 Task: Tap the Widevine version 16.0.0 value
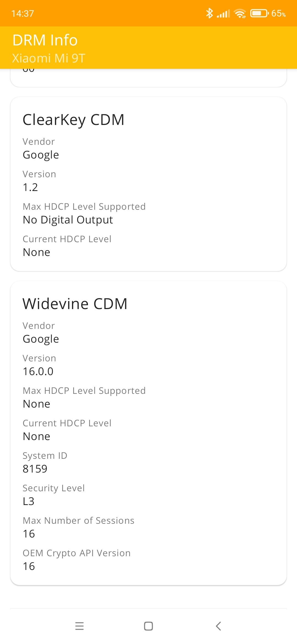point(38,372)
